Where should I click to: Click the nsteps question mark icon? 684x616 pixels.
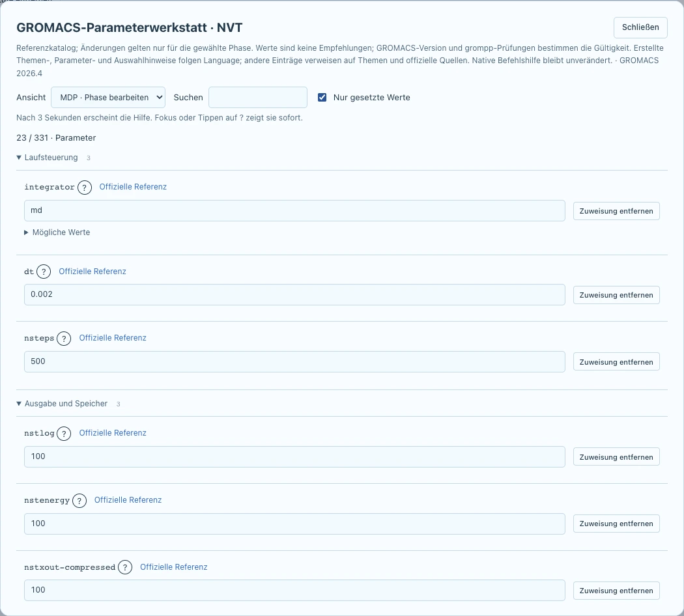[x=64, y=339]
